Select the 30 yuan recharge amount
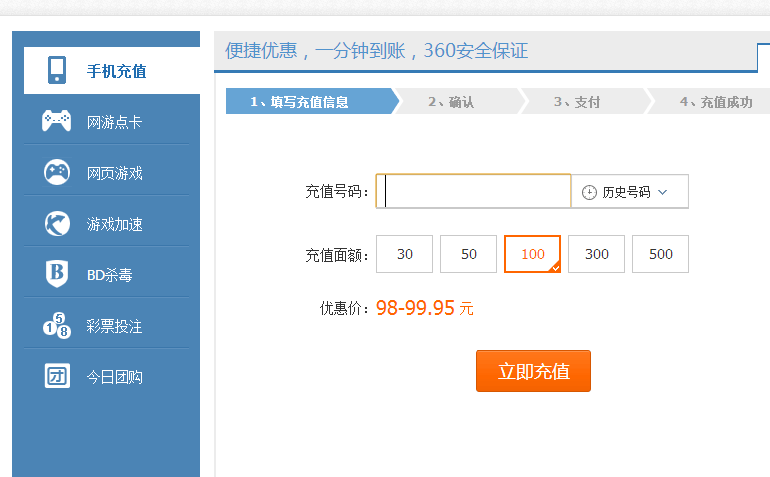This screenshot has width=770, height=477. [405, 254]
